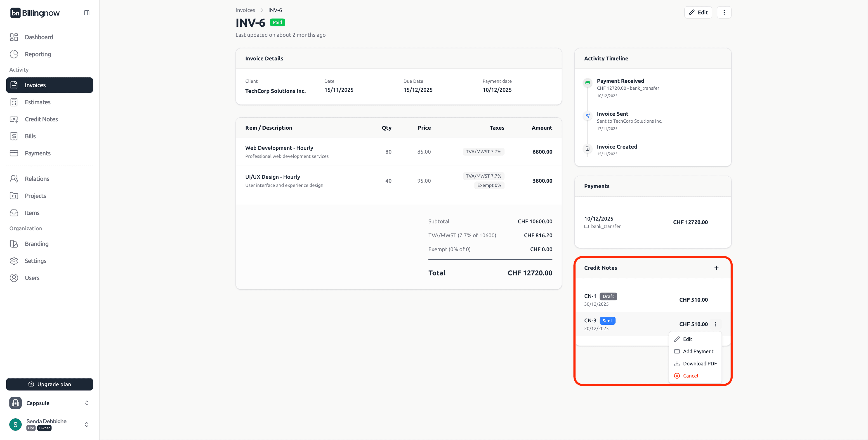This screenshot has width=868, height=440.
Task: Open Relations from the sidebar
Action: pyautogui.click(x=37, y=178)
